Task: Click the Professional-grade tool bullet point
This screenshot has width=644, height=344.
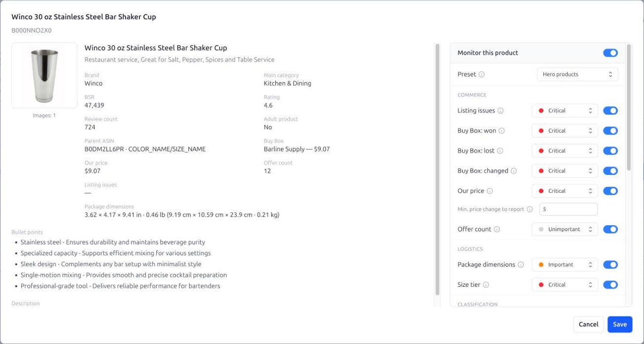Action: click(120, 286)
